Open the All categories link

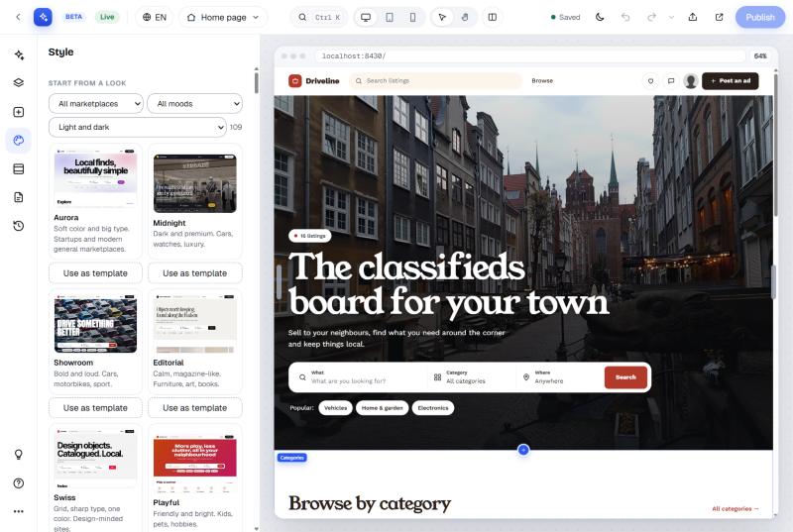[x=736, y=509]
